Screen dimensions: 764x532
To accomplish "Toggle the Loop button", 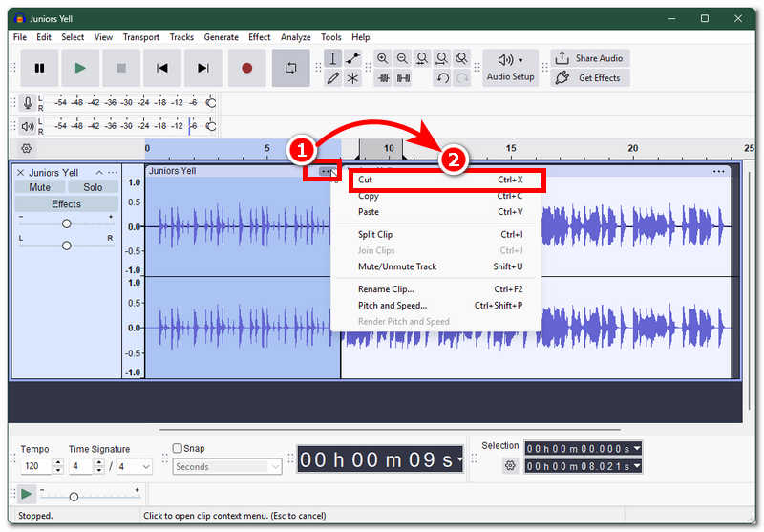I will (x=291, y=68).
